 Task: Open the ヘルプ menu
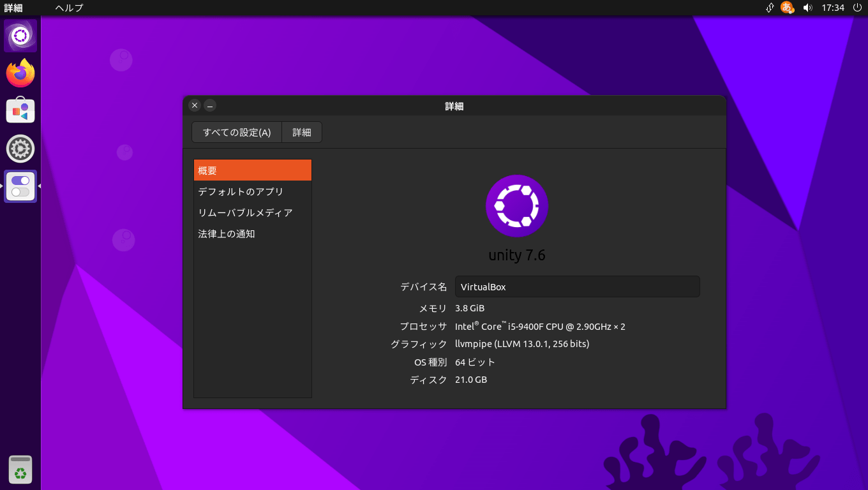(x=69, y=8)
